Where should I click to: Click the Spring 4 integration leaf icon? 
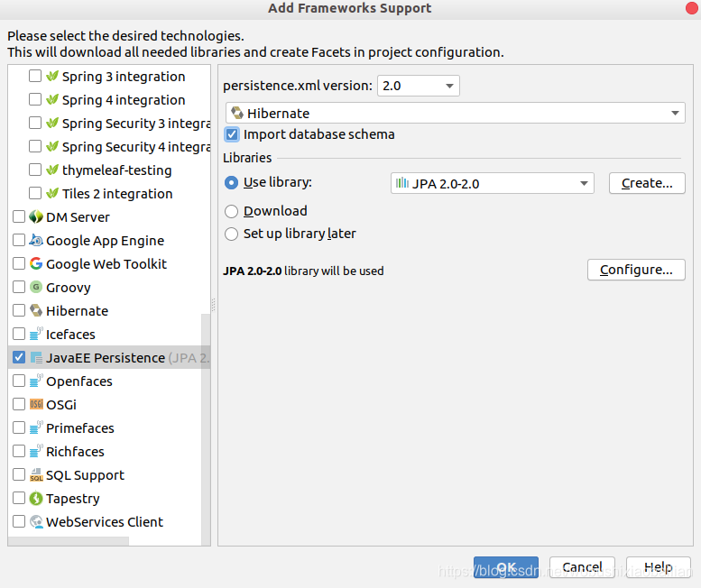(x=52, y=99)
